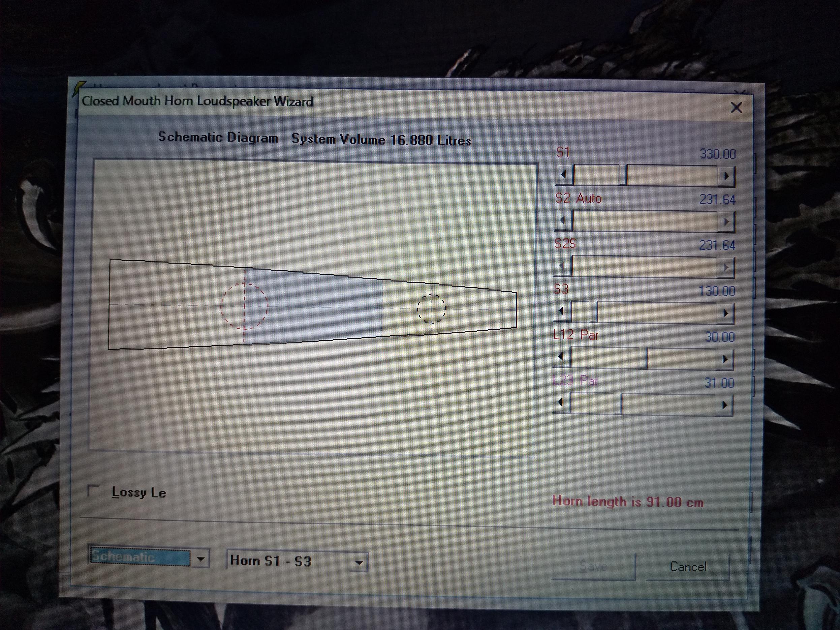Click the S2S slider track
Image resolution: width=840 pixels, height=630 pixels.
tap(644, 267)
